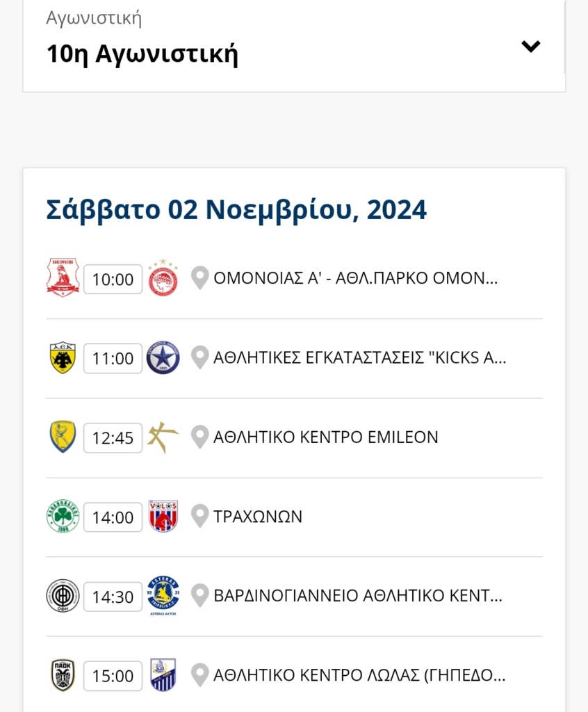The width and height of the screenshot is (588, 712).
Task: Open the Αγωνιστική matchday selector box
Action: (x=294, y=45)
